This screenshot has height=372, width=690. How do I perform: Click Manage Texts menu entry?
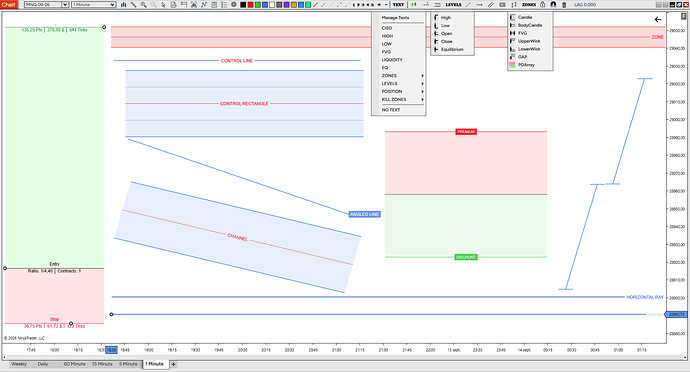[x=395, y=18]
